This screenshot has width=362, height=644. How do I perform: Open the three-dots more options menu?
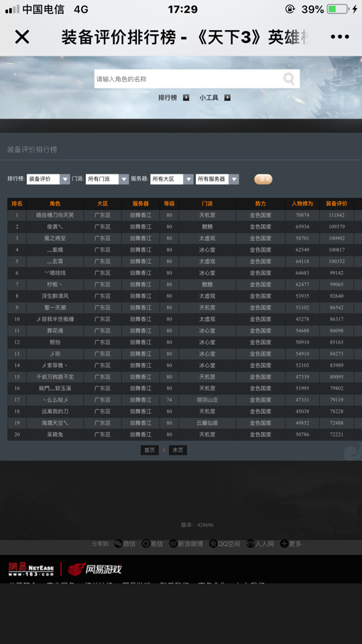click(x=339, y=37)
